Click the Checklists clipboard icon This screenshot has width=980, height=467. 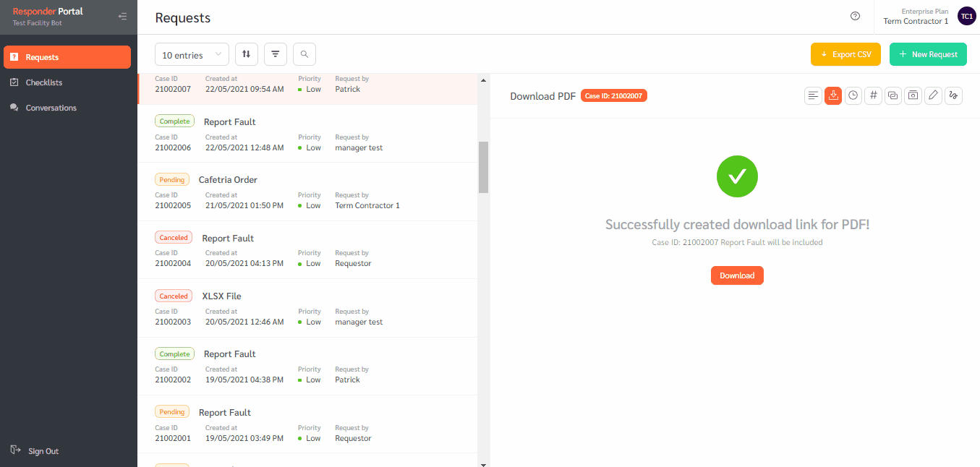tap(14, 82)
